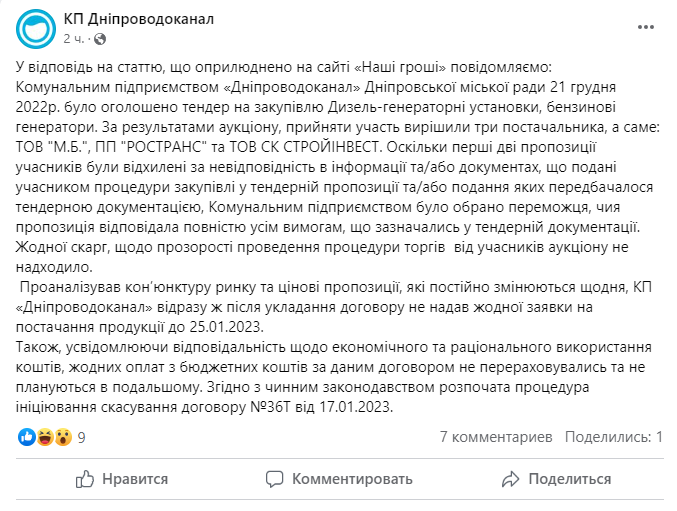Click the laughing Haha reaction emoji
677x511 pixels.
point(45,437)
